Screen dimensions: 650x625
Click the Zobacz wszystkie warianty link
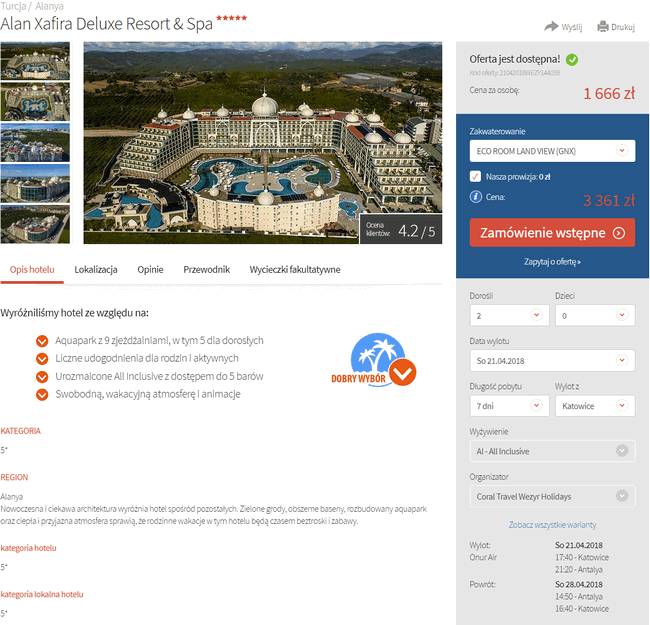point(552,525)
